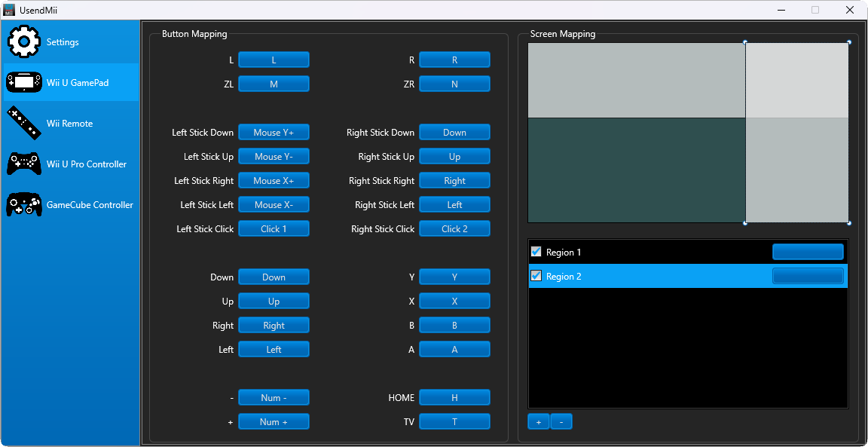Change Left Stick Down Mouse Y+ binding

pos(274,133)
